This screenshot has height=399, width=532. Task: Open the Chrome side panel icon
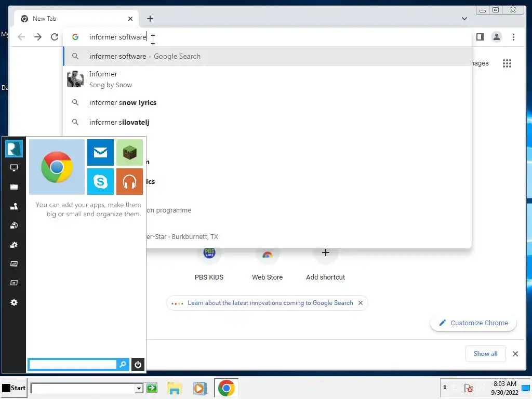point(480,37)
